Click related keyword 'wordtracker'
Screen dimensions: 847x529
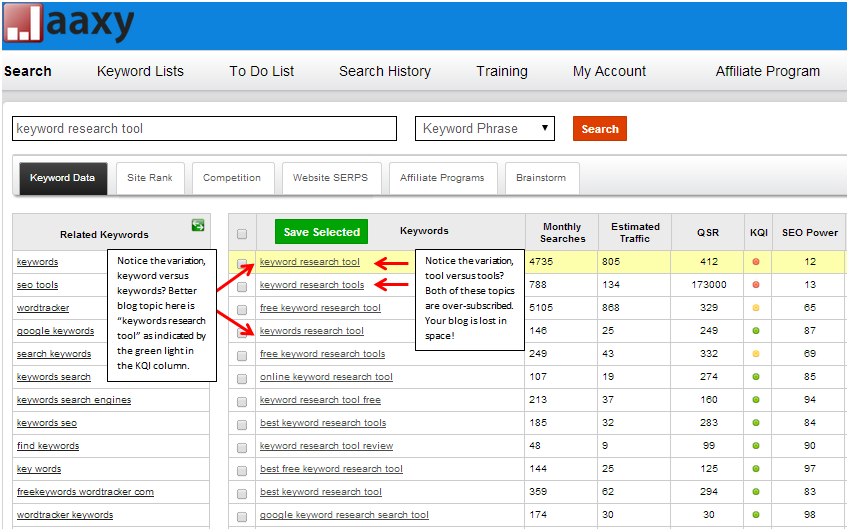pyautogui.click(x=43, y=308)
